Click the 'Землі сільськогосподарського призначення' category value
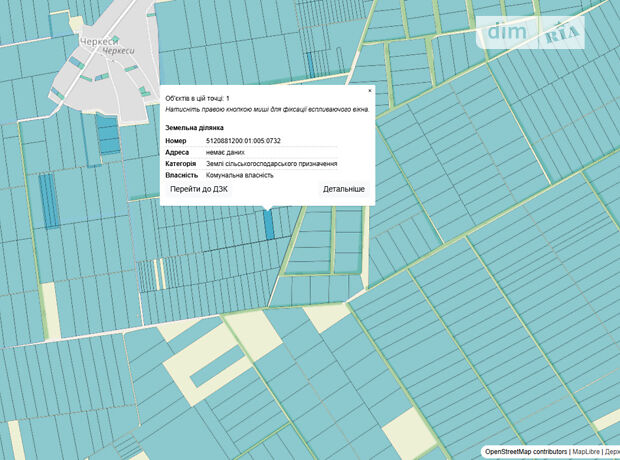The image size is (620, 460). pyautogui.click(x=271, y=163)
